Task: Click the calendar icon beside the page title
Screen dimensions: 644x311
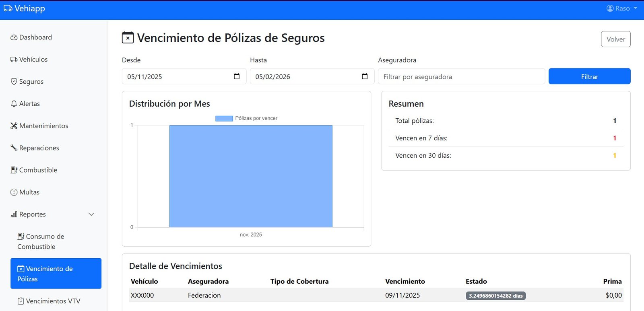Action: (x=128, y=38)
